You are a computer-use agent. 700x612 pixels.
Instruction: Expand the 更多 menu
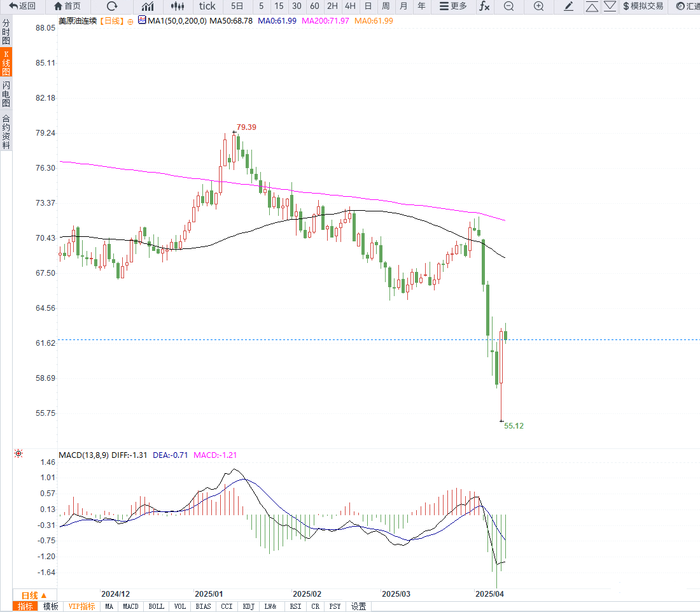pyautogui.click(x=454, y=6)
